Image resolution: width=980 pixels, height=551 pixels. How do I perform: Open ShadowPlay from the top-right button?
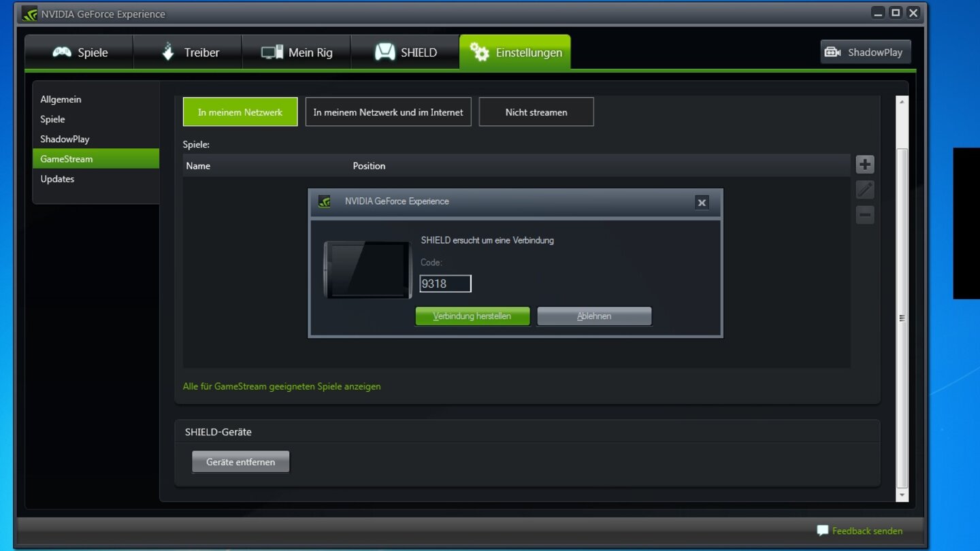[x=865, y=52]
